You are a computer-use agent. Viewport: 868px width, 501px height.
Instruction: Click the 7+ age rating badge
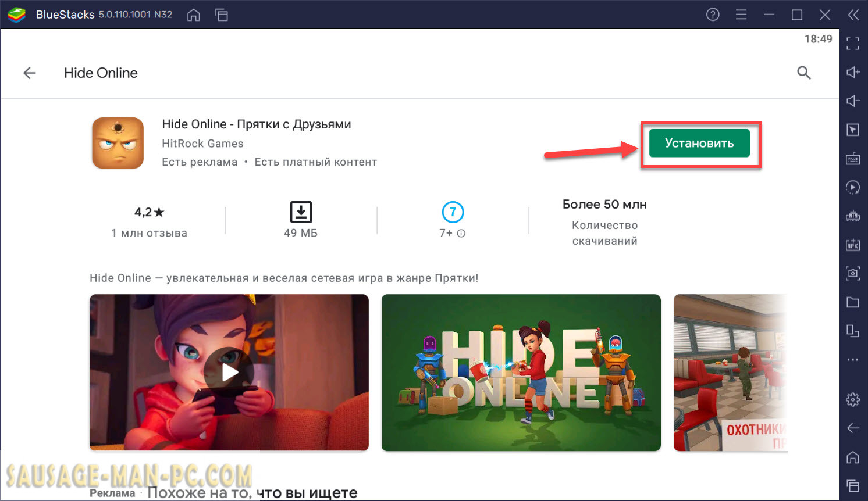tap(453, 212)
